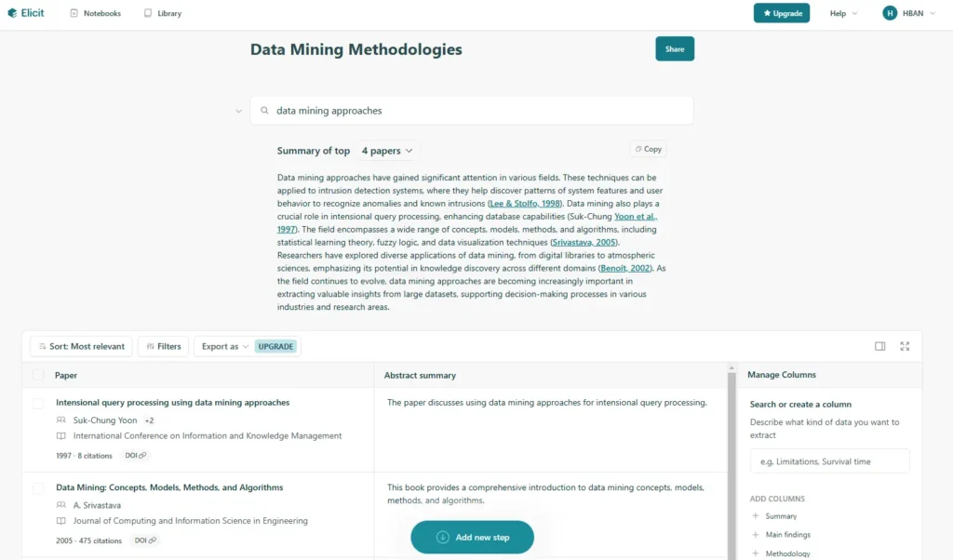
Task: Click the Share button
Action: point(675,49)
